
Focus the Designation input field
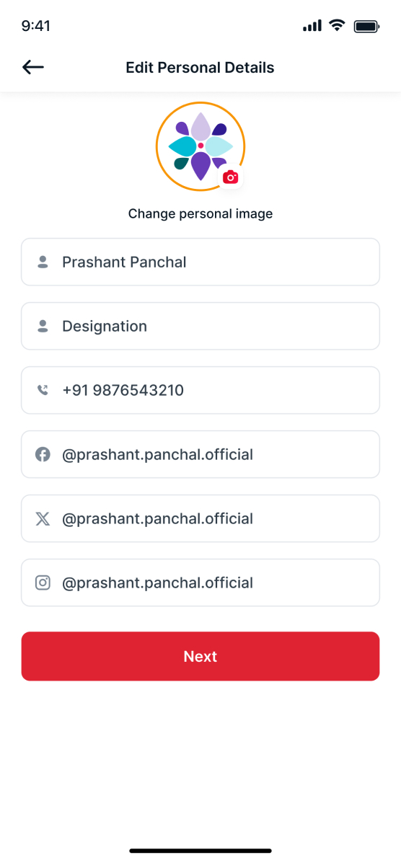(200, 327)
